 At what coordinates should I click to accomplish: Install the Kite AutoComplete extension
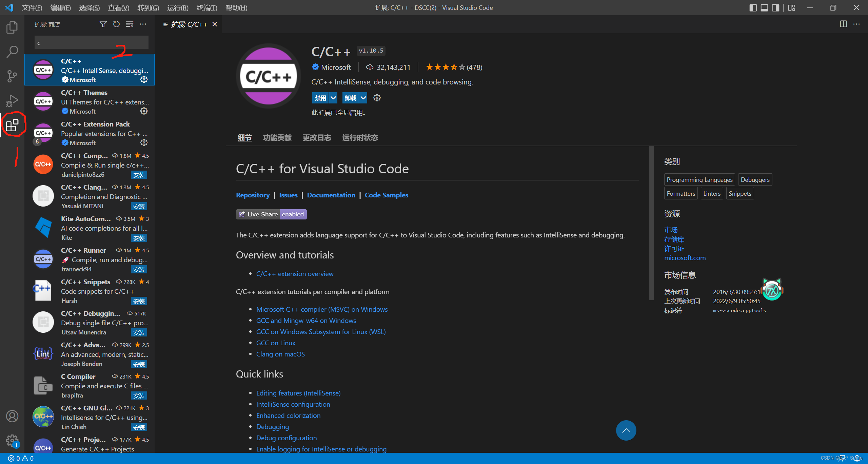tap(139, 238)
